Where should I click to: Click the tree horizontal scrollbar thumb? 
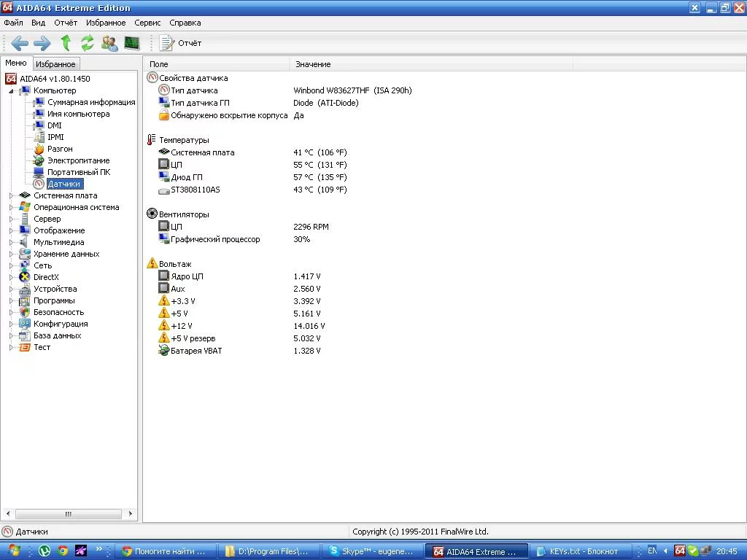pyautogui.click(x=68, y=514)
